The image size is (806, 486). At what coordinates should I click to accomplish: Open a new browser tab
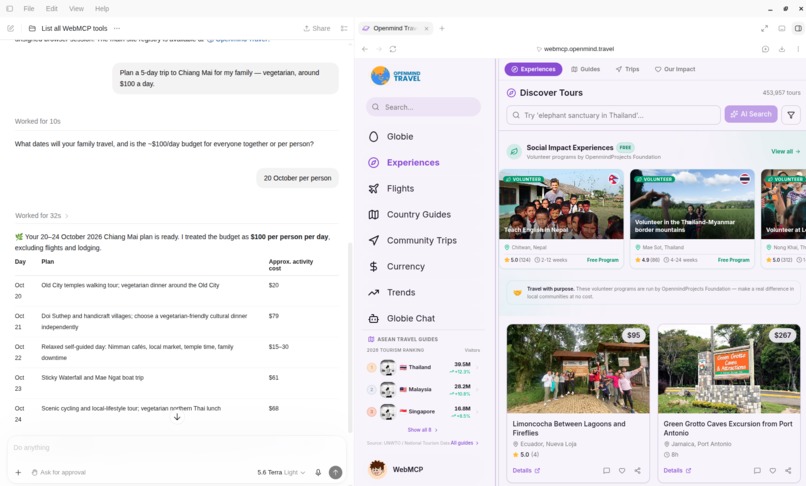click(x=442, y=28)
